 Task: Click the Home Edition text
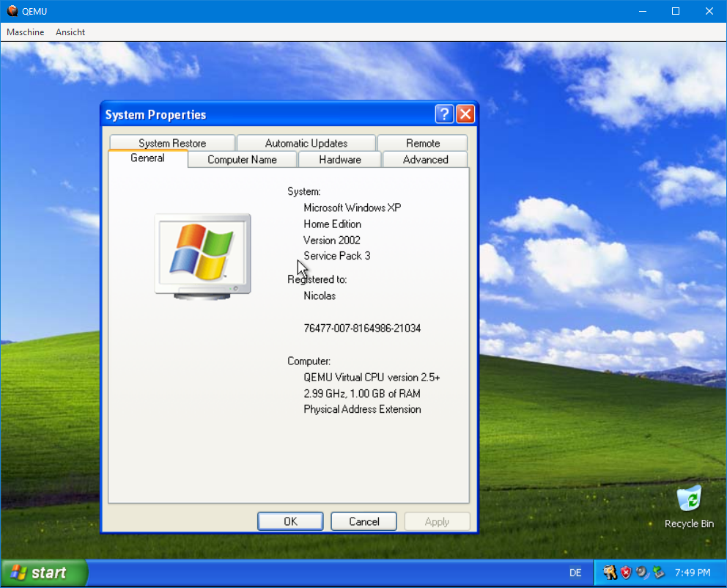point(333,224)
